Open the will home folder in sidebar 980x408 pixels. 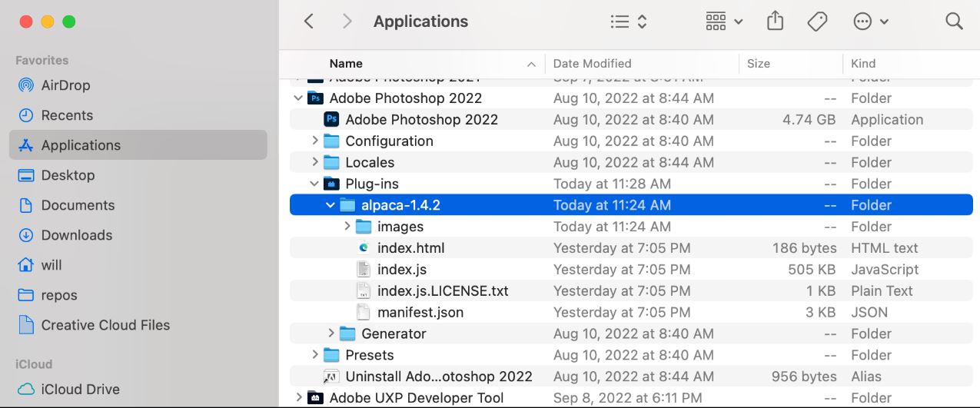coord(138,265)
